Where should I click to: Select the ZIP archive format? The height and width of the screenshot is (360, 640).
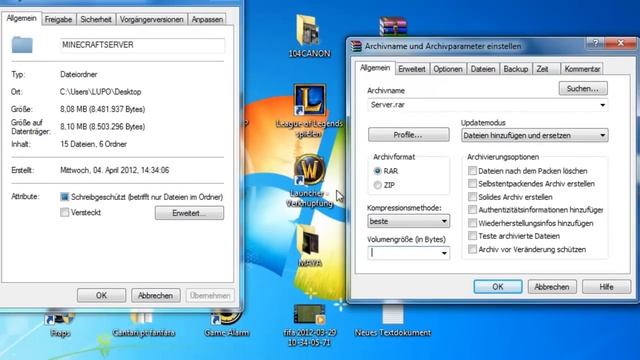point(378,185)
